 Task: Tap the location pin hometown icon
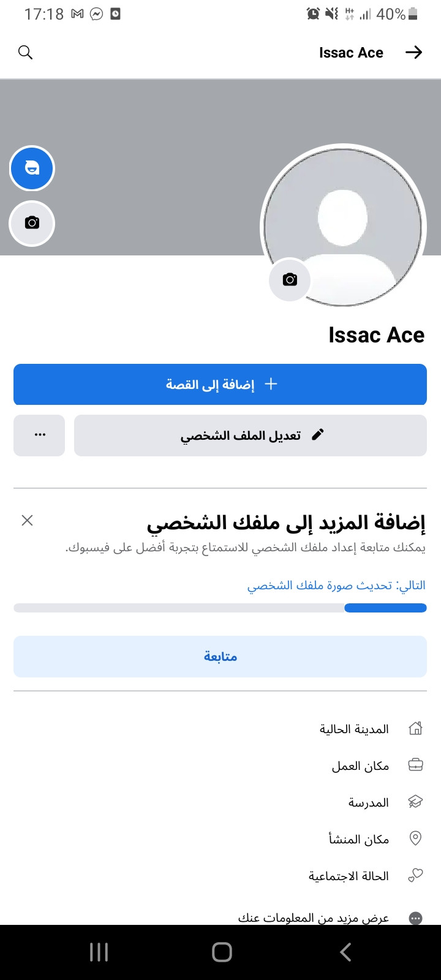point(415,839)
